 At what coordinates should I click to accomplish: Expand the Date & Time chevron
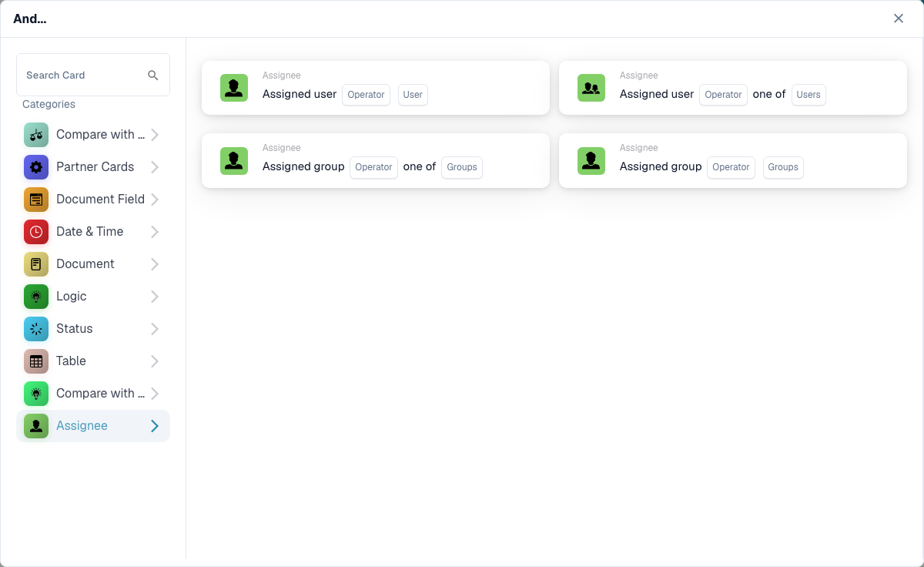click(155, 232)
